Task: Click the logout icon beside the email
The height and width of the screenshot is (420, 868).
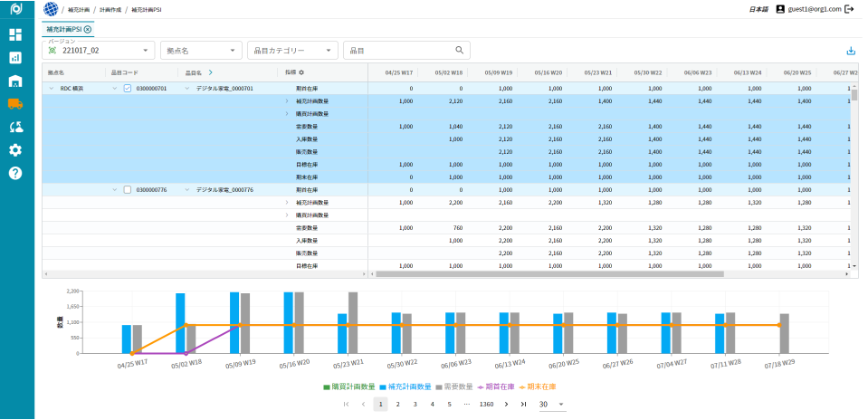Action: pyautogui.click(x=849, y=9)
